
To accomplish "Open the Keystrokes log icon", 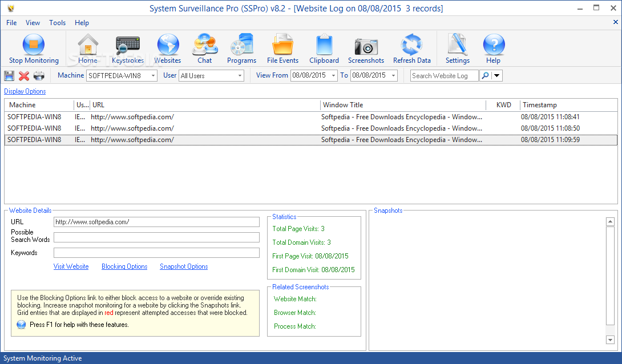I will coord(128,45).
